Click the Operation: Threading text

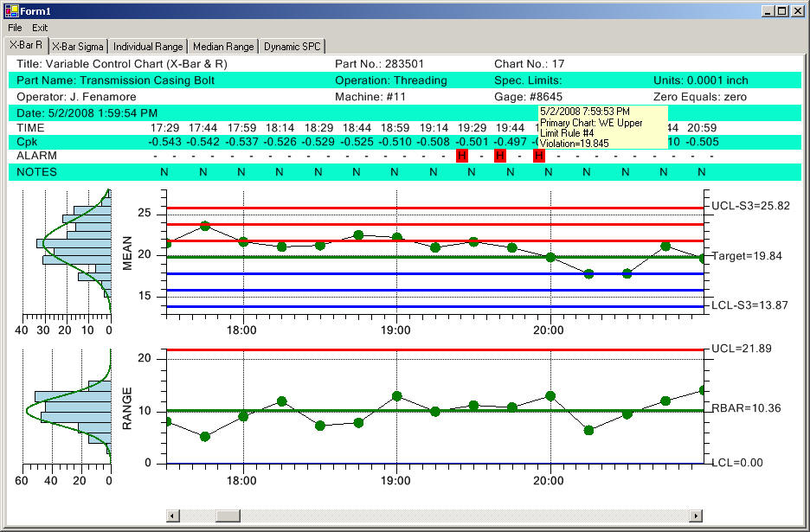coord(391,80)
